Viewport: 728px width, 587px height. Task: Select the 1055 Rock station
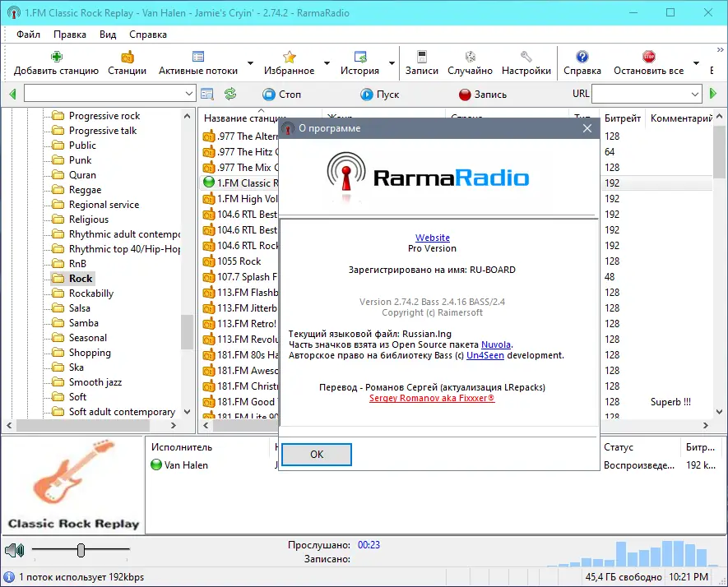coord(239,261)
